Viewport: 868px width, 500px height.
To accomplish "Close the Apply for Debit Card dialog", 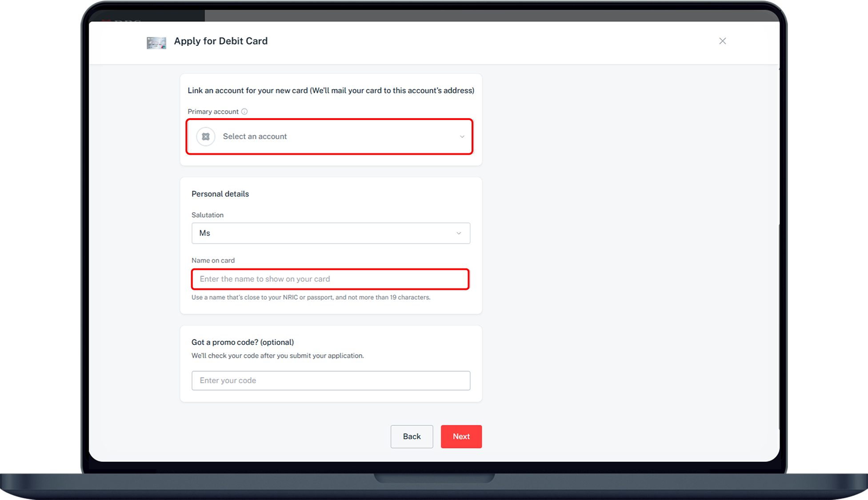I will (x=722, y=41).
